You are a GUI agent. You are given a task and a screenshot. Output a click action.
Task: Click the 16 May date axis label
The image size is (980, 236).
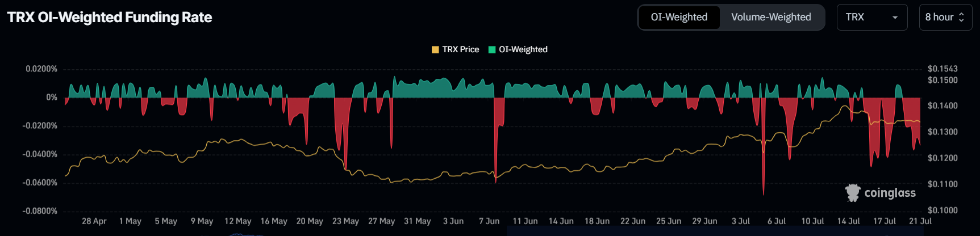274,221
